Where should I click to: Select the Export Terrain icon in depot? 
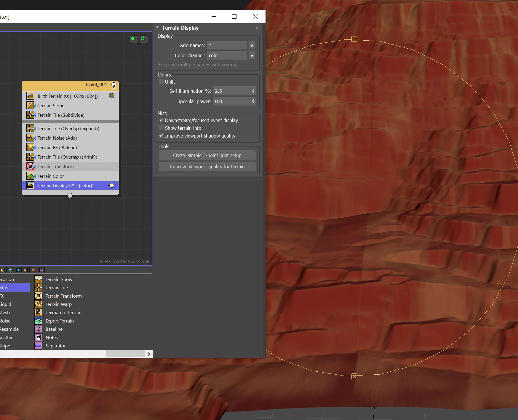click(38, 321)
